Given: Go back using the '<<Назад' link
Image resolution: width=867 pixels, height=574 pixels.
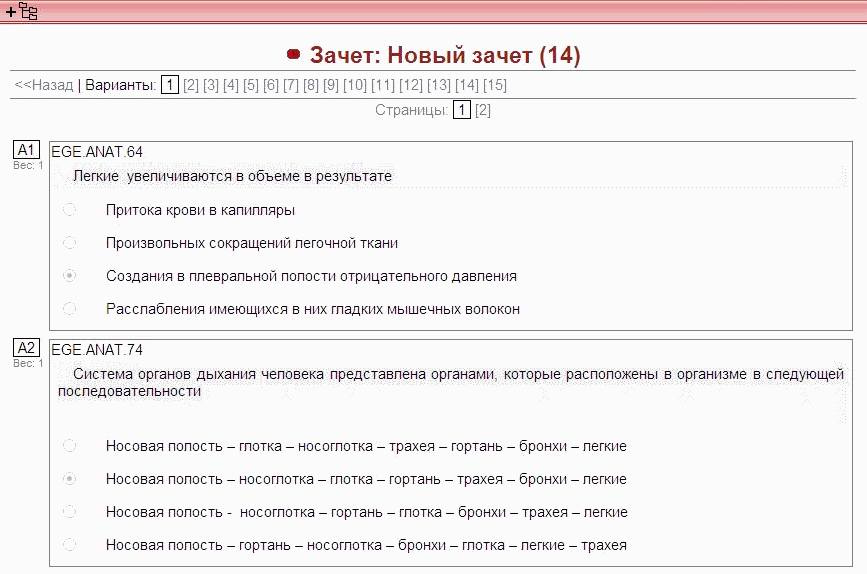Looking at the screenshot, I should [x=44, y=85].
